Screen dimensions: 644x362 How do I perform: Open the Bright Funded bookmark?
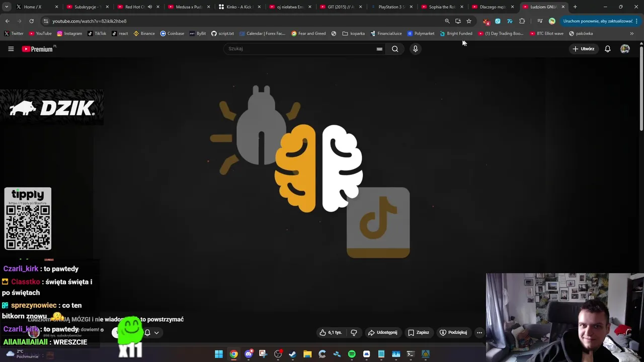pyautogui.click(x=456, y=34)
